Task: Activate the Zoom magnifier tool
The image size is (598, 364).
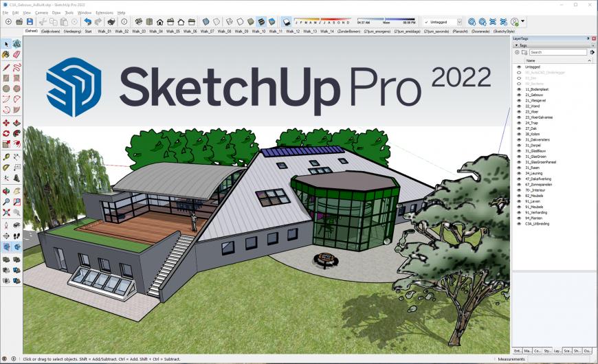Action: click(x=6, y=202)
